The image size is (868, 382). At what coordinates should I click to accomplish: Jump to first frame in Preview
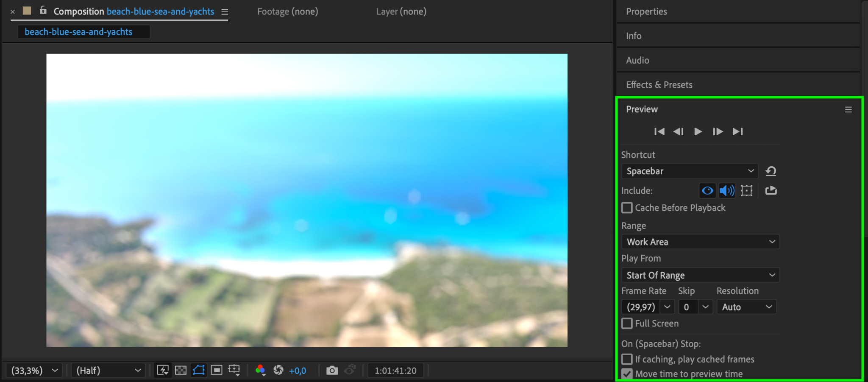click(x=659, y=131)
